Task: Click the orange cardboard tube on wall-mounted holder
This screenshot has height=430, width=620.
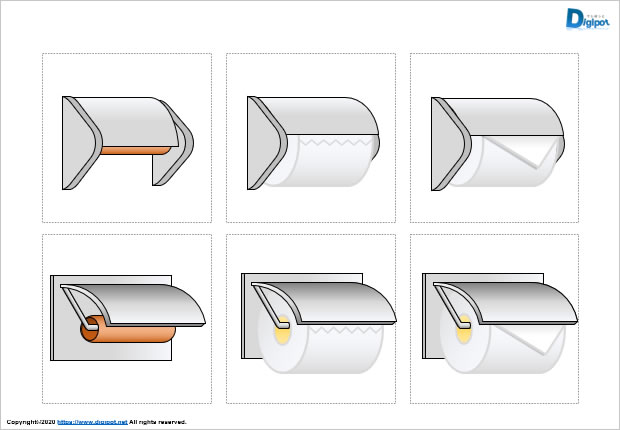Action: pyautogui.click(x=128, y=329)
